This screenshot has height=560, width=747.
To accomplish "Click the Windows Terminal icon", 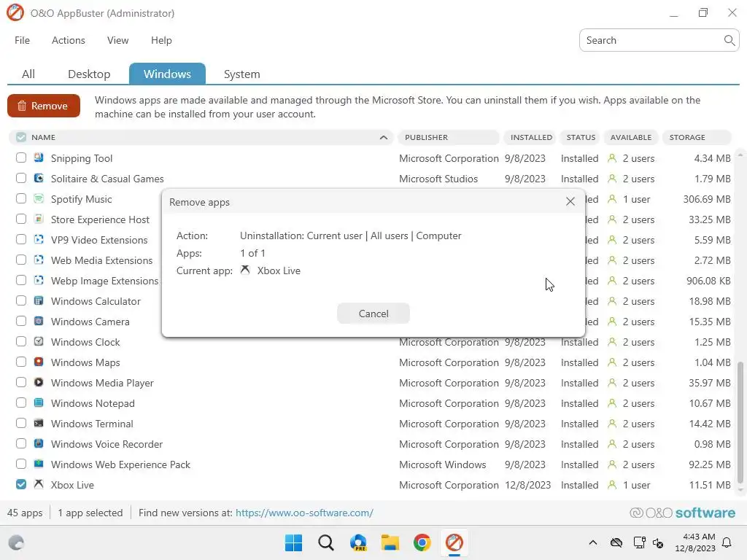I will [x=39, y=424].
